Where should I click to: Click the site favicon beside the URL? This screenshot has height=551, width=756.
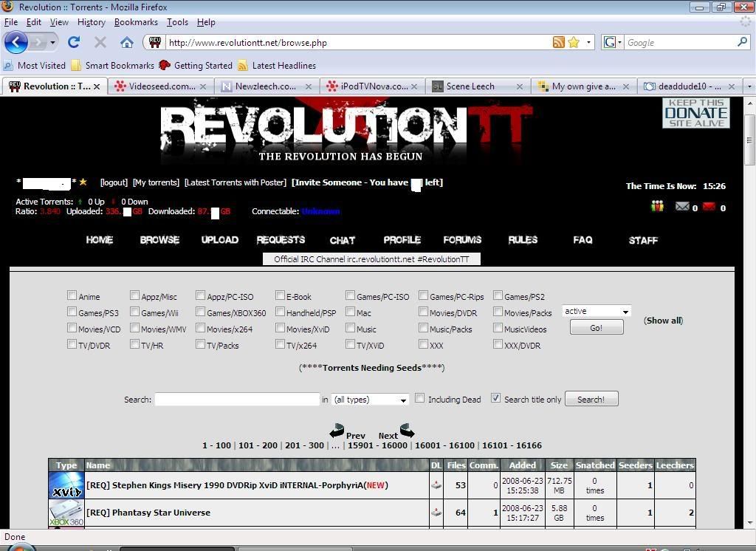click(155, 42)
